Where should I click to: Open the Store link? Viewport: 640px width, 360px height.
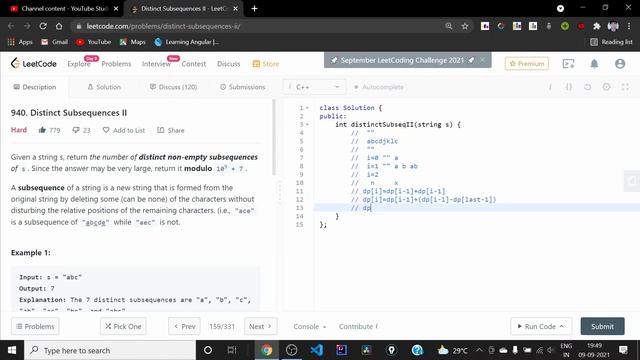(x=266, y=64)
